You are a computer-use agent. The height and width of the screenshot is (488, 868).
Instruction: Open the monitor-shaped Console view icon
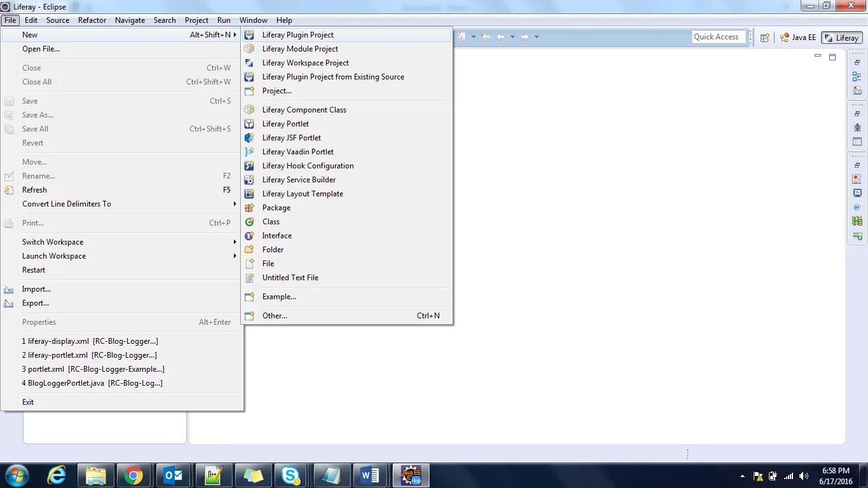[x=857, y=193]
